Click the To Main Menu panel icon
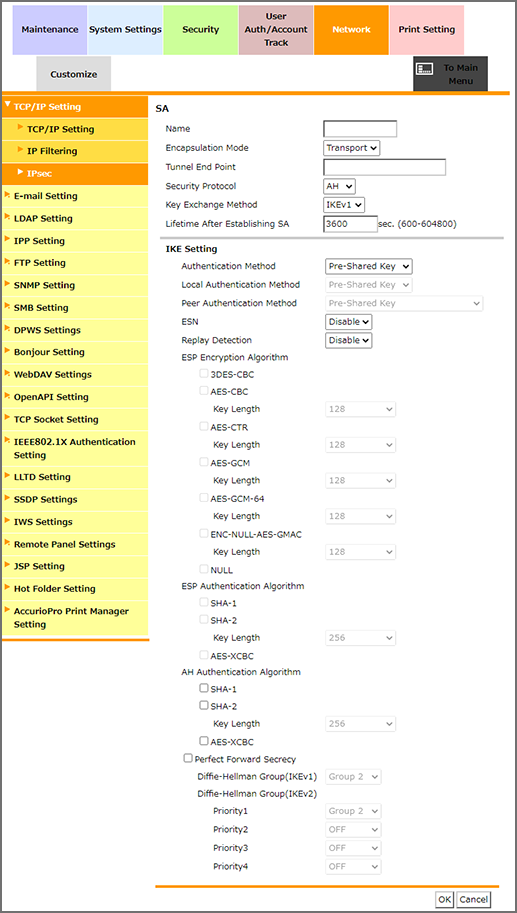This screenshot has width=517, height=913. [424, 69]
